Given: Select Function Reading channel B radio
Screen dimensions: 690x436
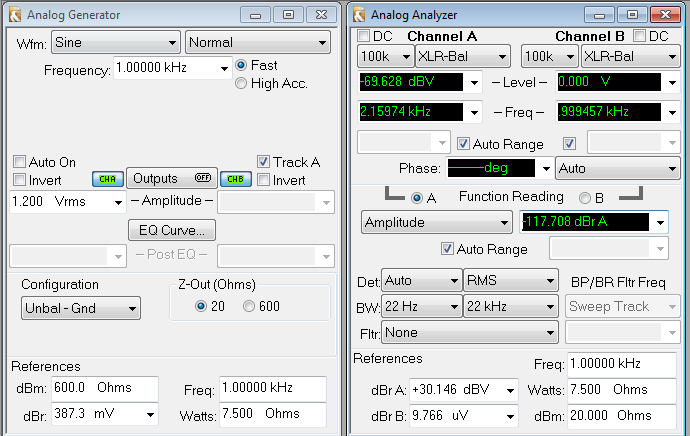Looking at the screenshot, I should [x=585, y=198].
